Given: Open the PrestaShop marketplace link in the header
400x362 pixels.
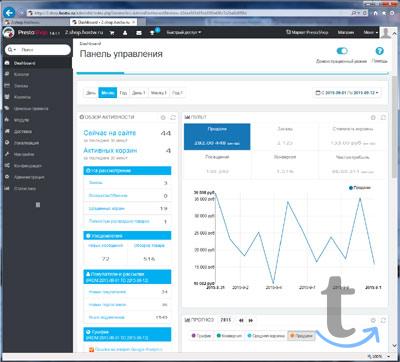Looking at the screenshot, I should pyautogui.click(x=307, y=33).
